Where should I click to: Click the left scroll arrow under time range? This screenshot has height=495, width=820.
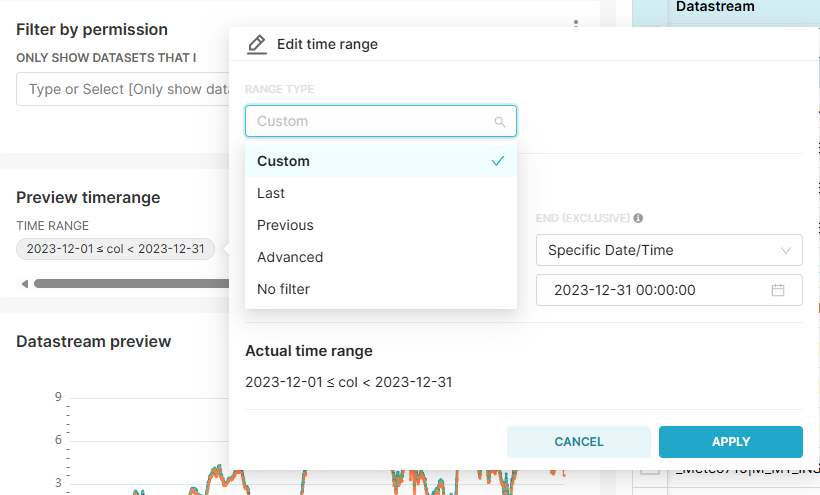coord(24,284)
